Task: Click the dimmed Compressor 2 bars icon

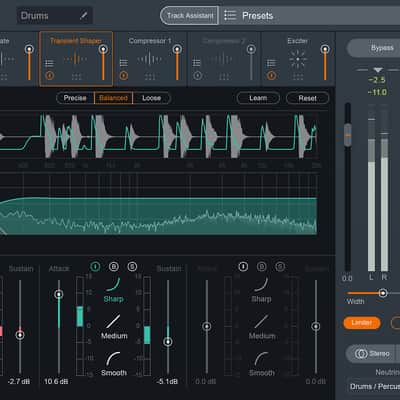Action: coord(223,59)
